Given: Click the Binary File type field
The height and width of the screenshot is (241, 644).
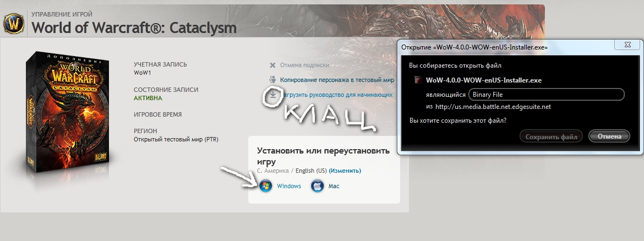Looking at the screenshot, I should pos(546,95).
